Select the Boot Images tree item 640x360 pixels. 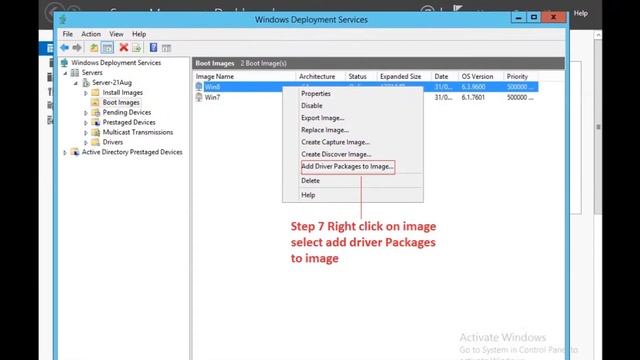coord(121,102)
